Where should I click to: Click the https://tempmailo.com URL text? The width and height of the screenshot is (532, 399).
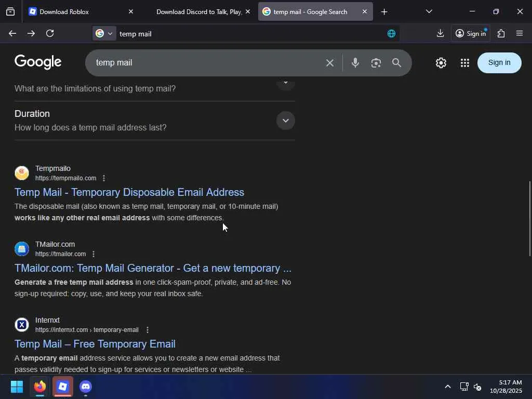coord(65,178)
